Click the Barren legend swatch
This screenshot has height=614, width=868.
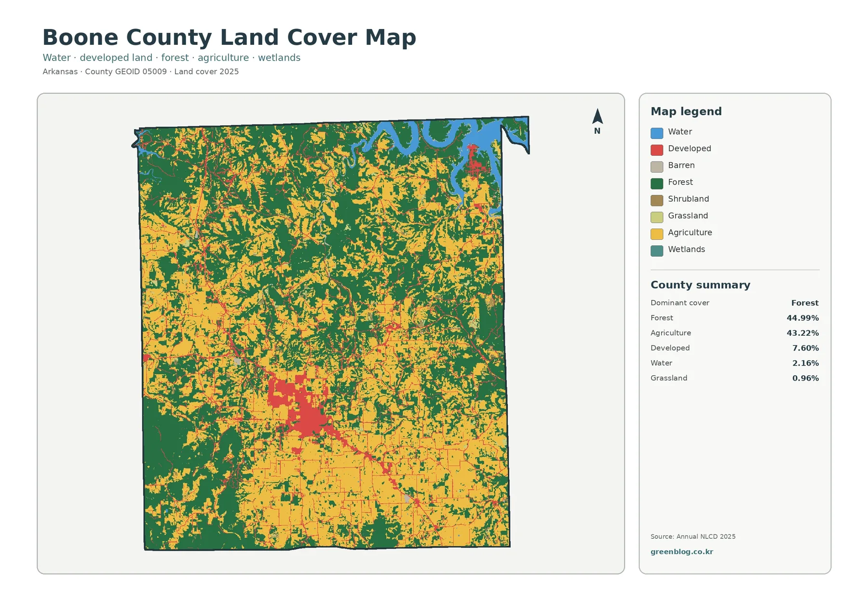pyautogui.click(x=657, y=167)
